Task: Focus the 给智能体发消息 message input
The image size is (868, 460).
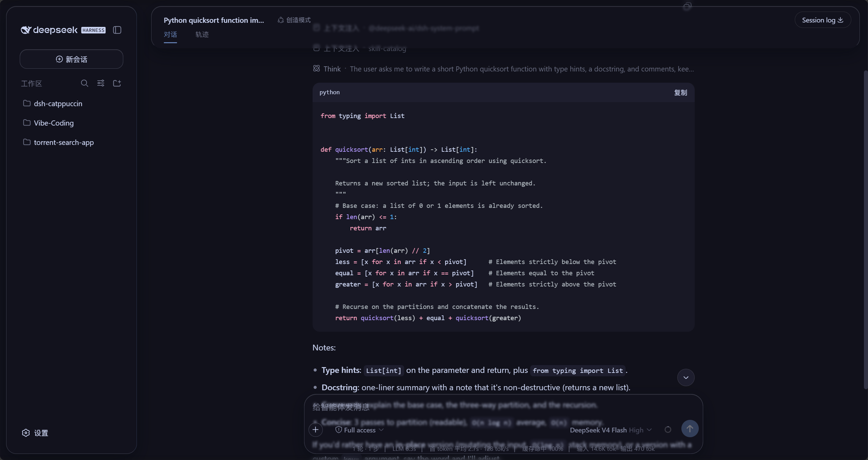Action: [503, 407]
